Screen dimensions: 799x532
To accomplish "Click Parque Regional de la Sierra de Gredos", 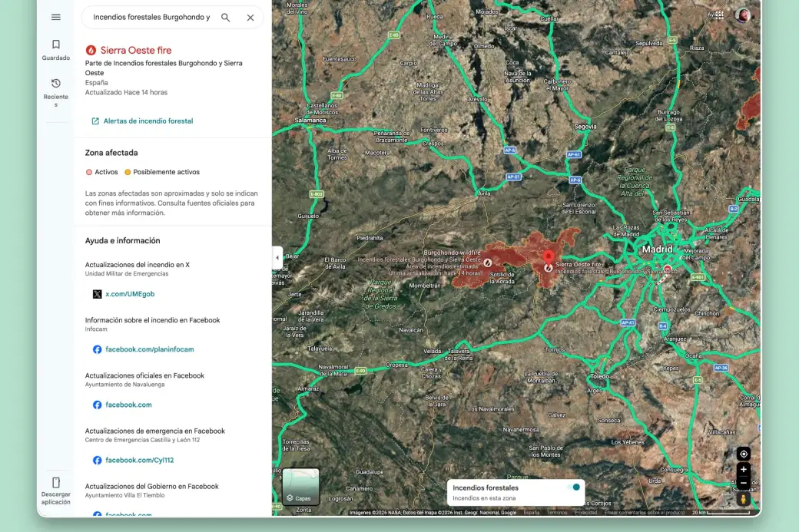I will (x=381, y=294).
